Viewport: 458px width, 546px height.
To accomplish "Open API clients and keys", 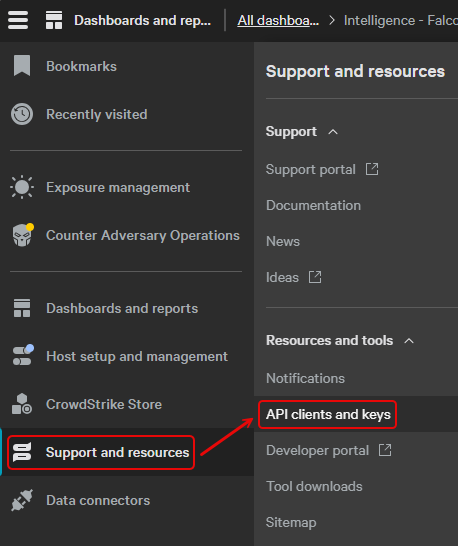I will [x=328, y=414].
